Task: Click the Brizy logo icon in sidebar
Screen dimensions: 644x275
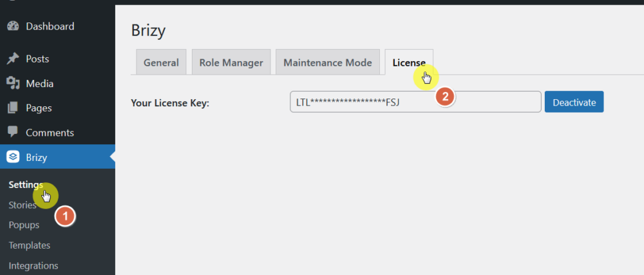Action: [x=12, y=157]
